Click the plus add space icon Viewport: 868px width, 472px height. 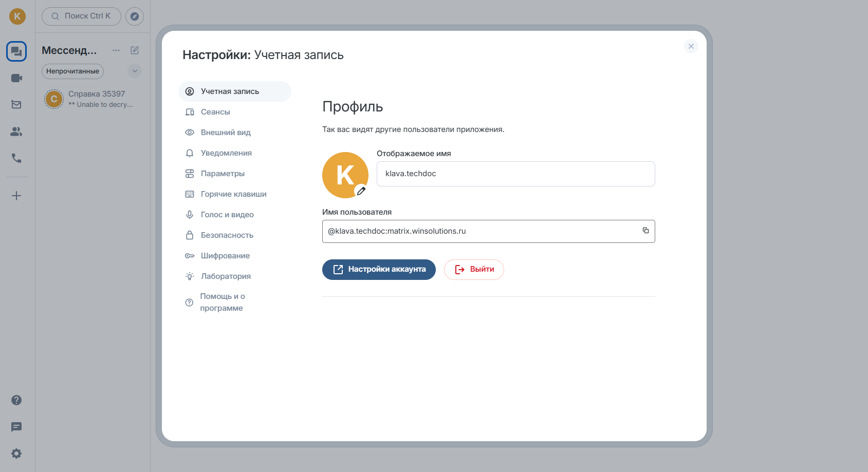pyautogui.click(x=16, y=196)
